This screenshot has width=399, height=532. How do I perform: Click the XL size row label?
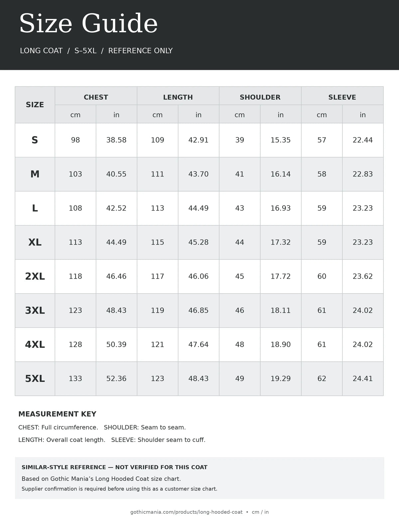(35, 242)
